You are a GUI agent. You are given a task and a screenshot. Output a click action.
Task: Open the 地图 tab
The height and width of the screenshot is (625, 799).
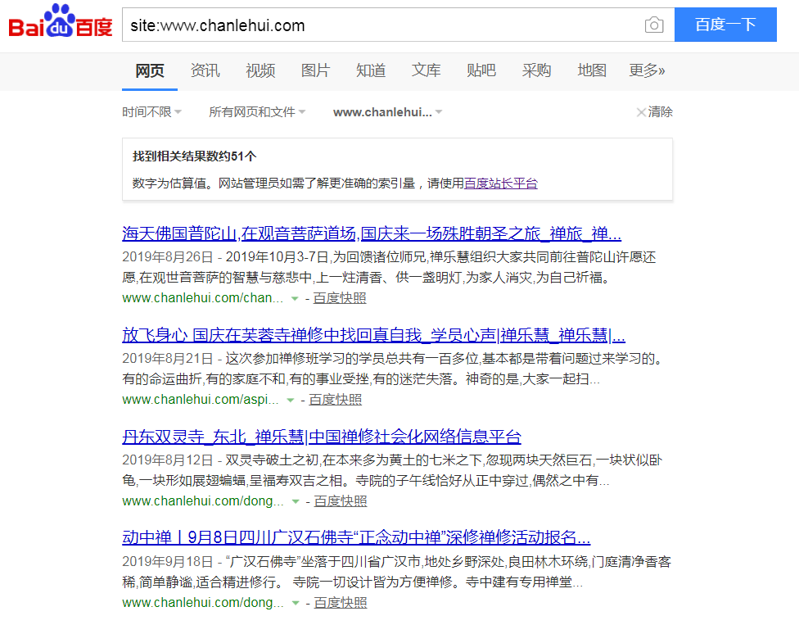(592, 70)
